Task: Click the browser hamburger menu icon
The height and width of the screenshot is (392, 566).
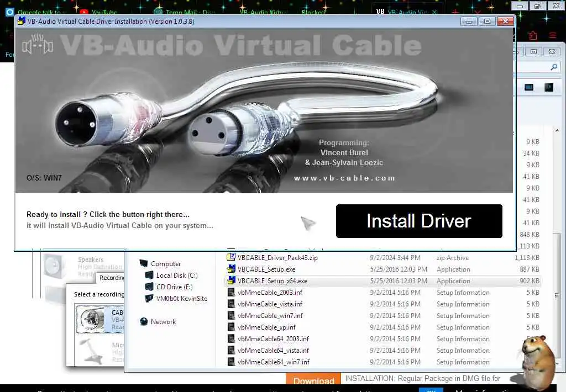Action: point(552,35)
